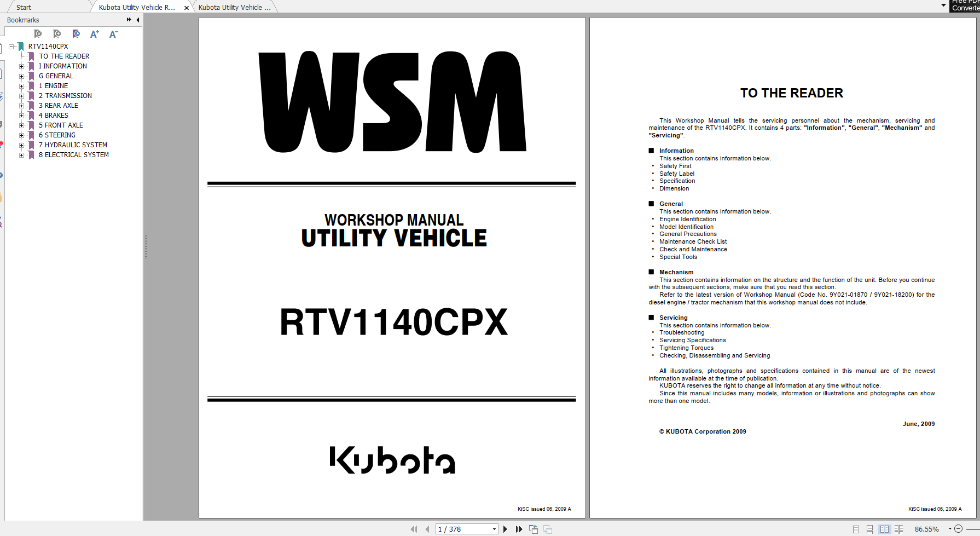Click the teal bookmark icon beside RTV1140CPX

pos(21,47)
